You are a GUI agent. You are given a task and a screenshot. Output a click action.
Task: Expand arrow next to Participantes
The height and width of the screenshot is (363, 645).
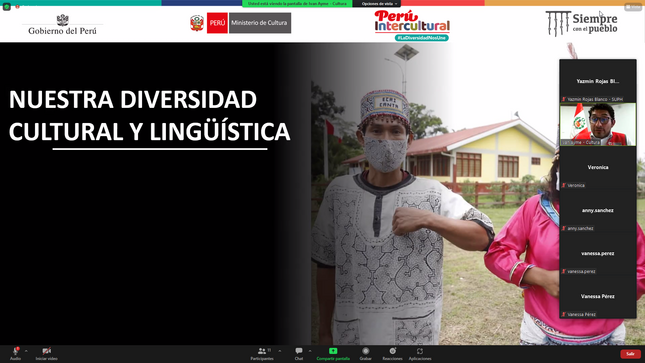pyautogui.click(x=280, y=351)
